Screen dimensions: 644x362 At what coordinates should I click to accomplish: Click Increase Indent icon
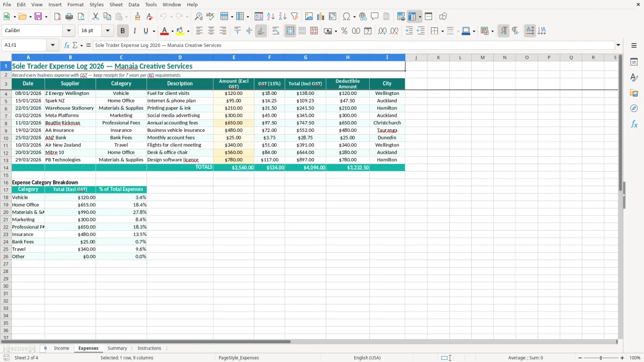409,31
